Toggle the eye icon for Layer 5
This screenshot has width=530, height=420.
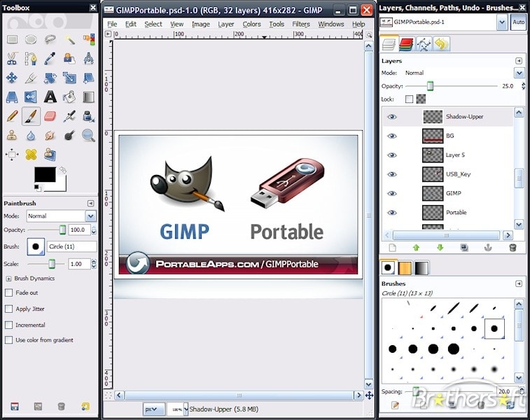392,155
